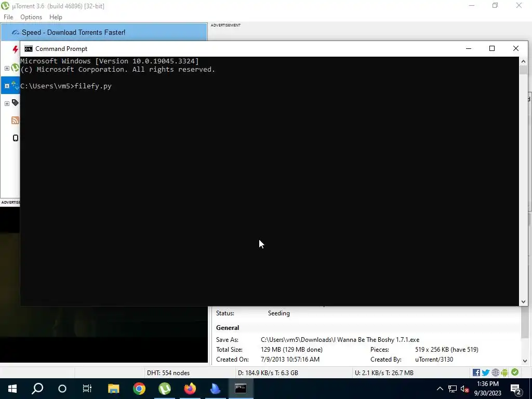Switch to uTorrent from taskbar
Image resolution: width=532 pixels, height=399 pixels.
pyautogui.click(x=165, y=389)
